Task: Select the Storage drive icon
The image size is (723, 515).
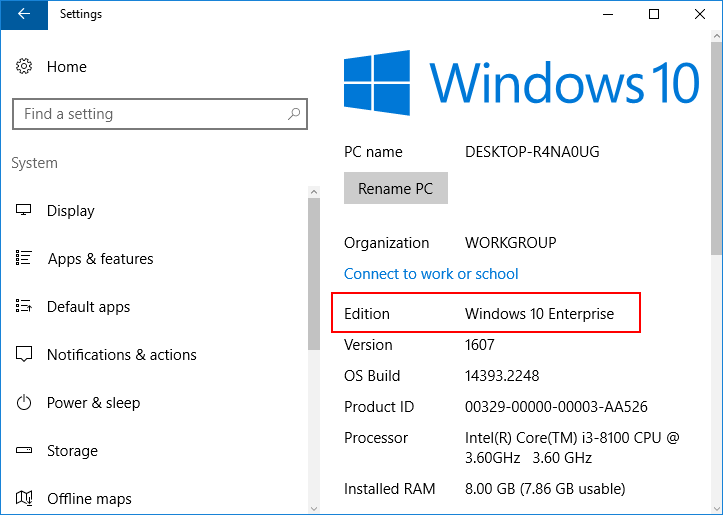Action: (24, 450)
